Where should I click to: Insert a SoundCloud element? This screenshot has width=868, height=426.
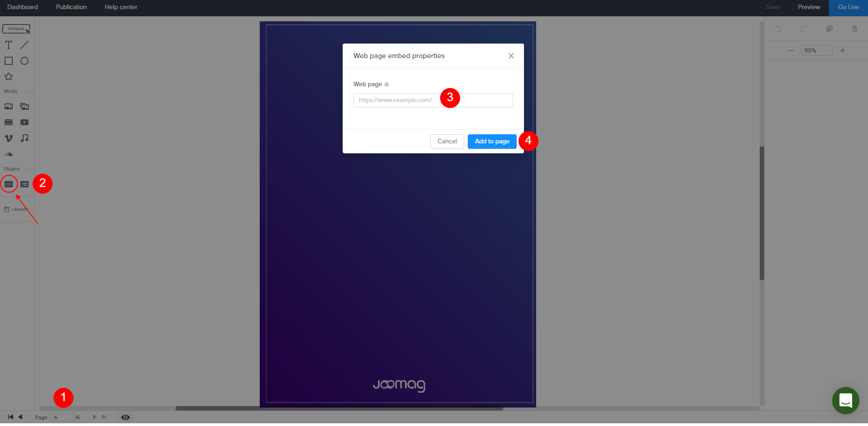[x=9, y=154]
